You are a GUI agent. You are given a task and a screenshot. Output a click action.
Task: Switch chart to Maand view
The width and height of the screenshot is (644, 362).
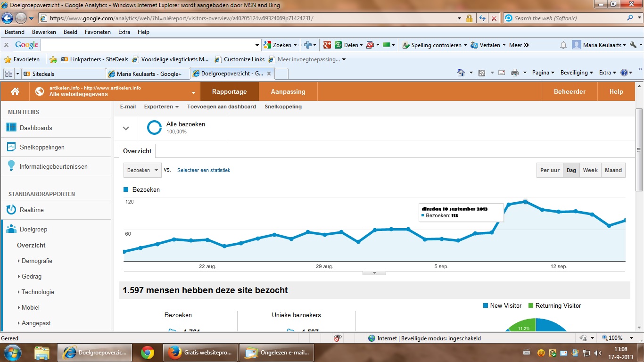tap(613, 170)
